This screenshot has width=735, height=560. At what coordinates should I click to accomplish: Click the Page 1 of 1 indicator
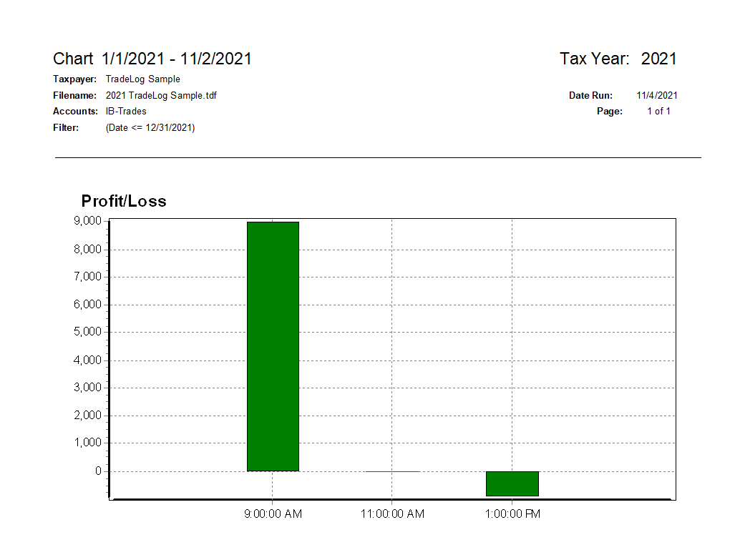(x=658, y=112)
